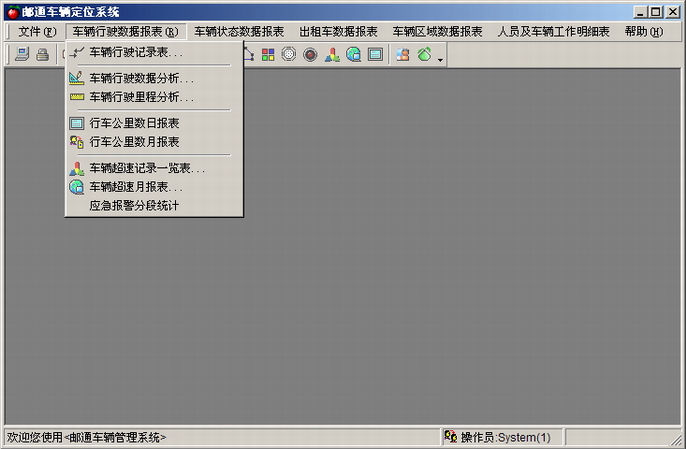Click the four colored squares toolbar icon
This screenshot has height=449, width=686.
point(268,55)
